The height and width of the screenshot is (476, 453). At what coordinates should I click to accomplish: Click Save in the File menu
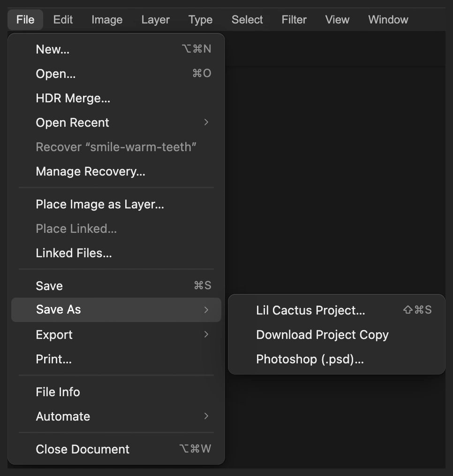point(116,286)
